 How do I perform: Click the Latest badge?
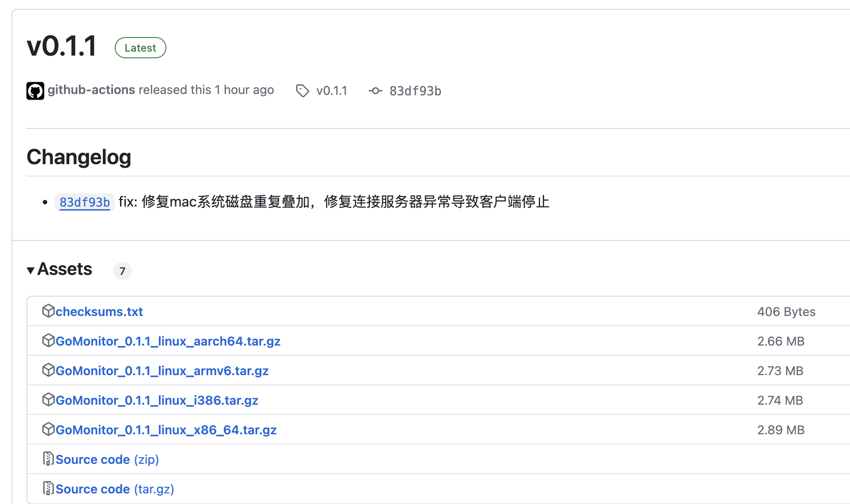[x=140, y=48]
